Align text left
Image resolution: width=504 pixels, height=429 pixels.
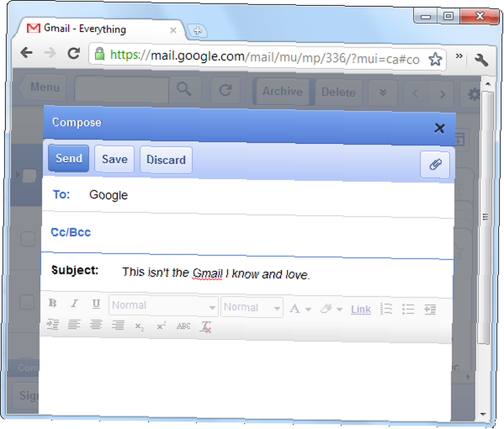74,325
